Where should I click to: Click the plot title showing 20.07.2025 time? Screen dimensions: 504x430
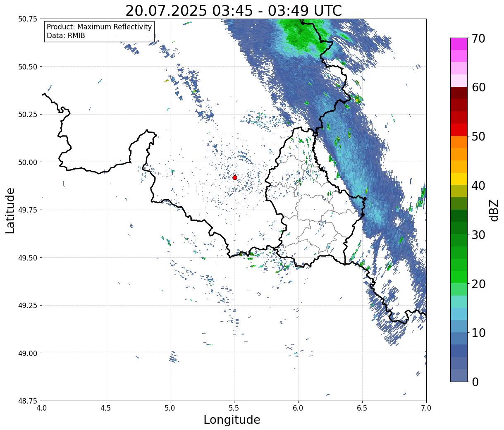234,11
